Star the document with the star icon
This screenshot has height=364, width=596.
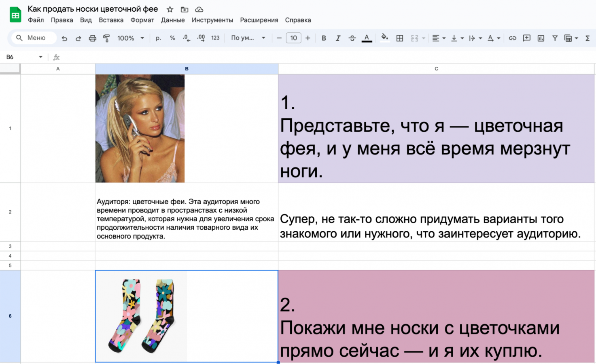(170, 9)
